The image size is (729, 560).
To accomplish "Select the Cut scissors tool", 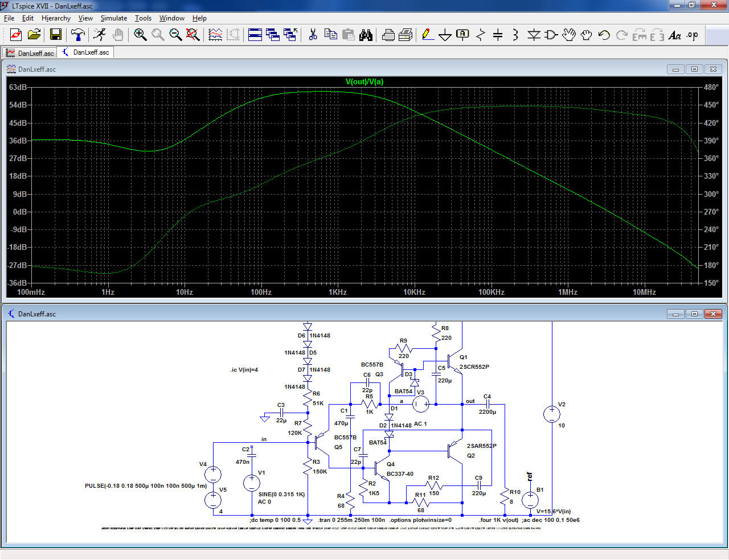I will click(x=313, y=35).
